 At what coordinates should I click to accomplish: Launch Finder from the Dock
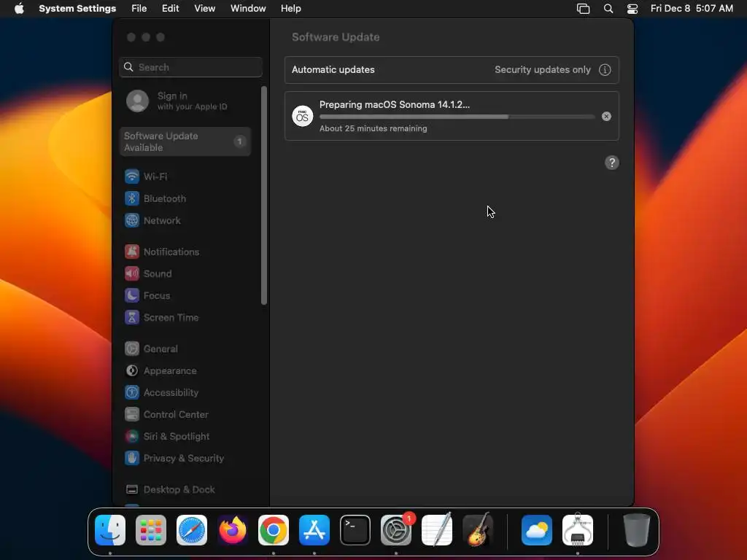tap(110, 530)
